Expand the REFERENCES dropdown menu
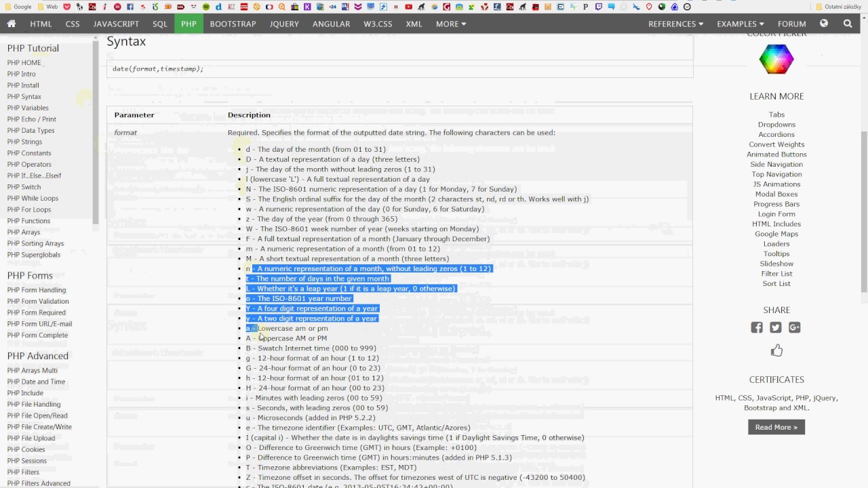 (x=675, y=24)
